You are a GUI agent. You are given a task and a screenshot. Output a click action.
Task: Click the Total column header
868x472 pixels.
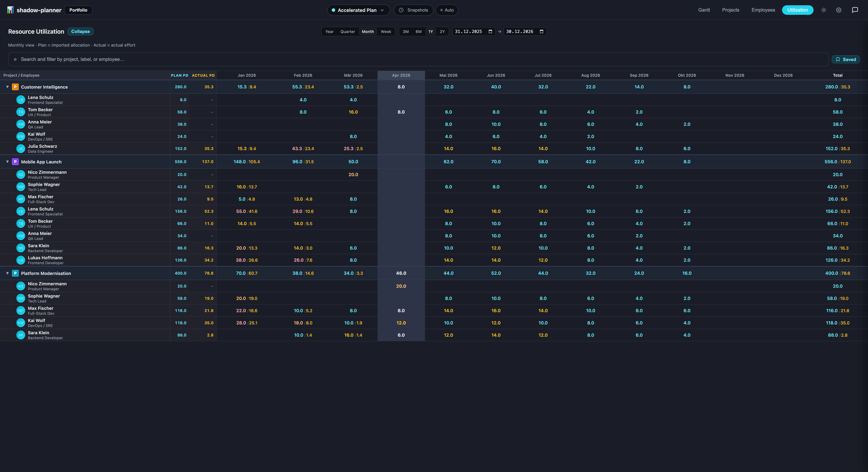[x=838, y=75]
